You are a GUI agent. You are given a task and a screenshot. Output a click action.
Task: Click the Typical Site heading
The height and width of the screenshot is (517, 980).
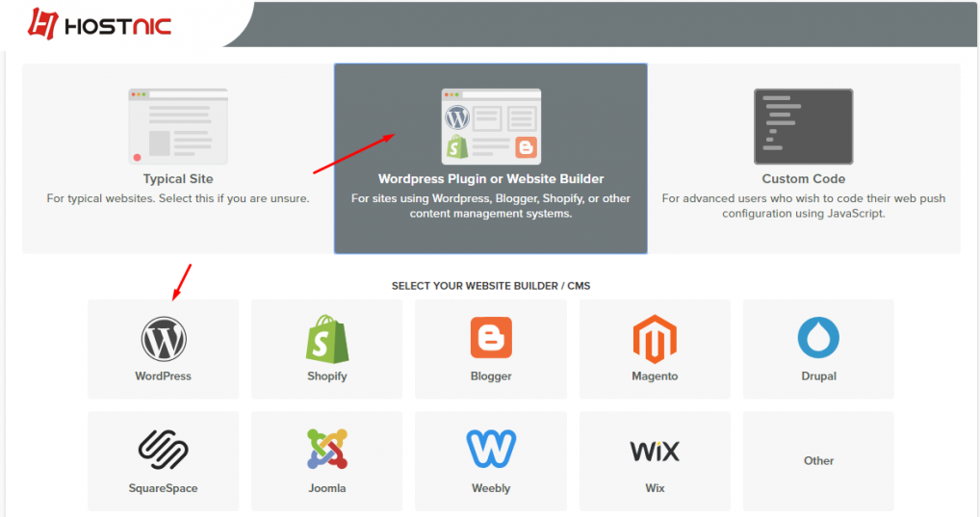click(178, 179)
